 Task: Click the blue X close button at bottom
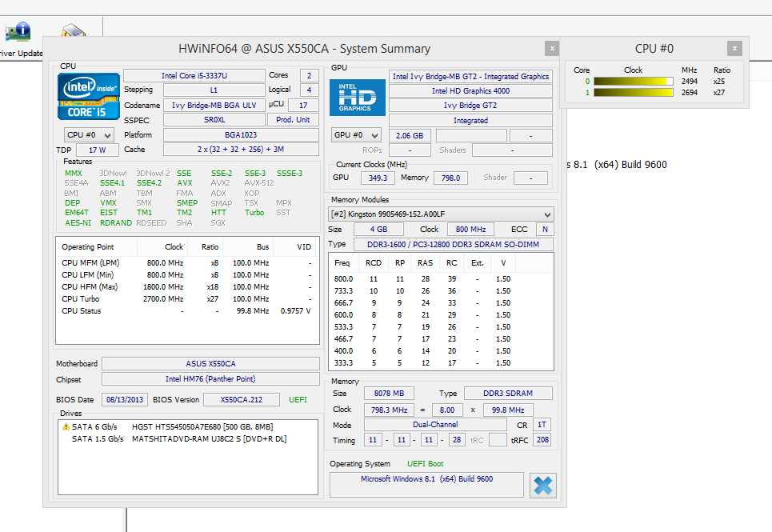[543, 486]
